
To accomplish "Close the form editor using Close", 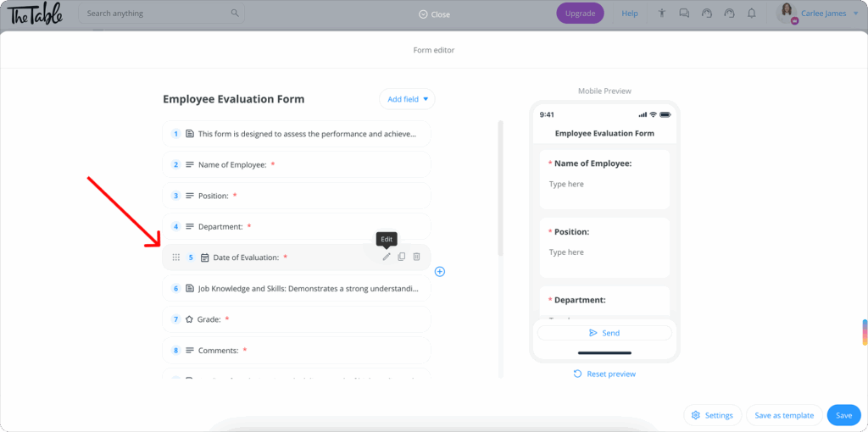I will click(435, 14).
